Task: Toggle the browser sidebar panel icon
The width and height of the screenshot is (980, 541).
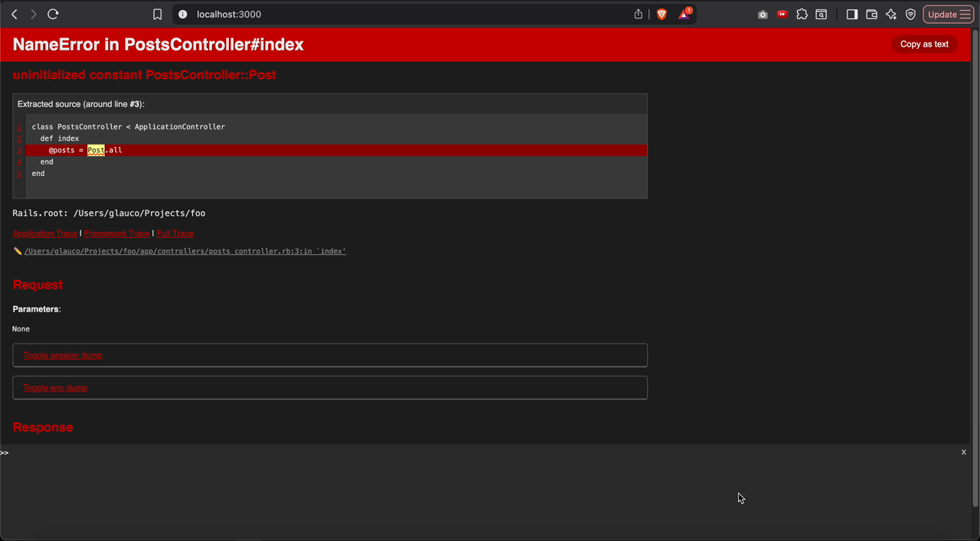Action: (852, 14)
